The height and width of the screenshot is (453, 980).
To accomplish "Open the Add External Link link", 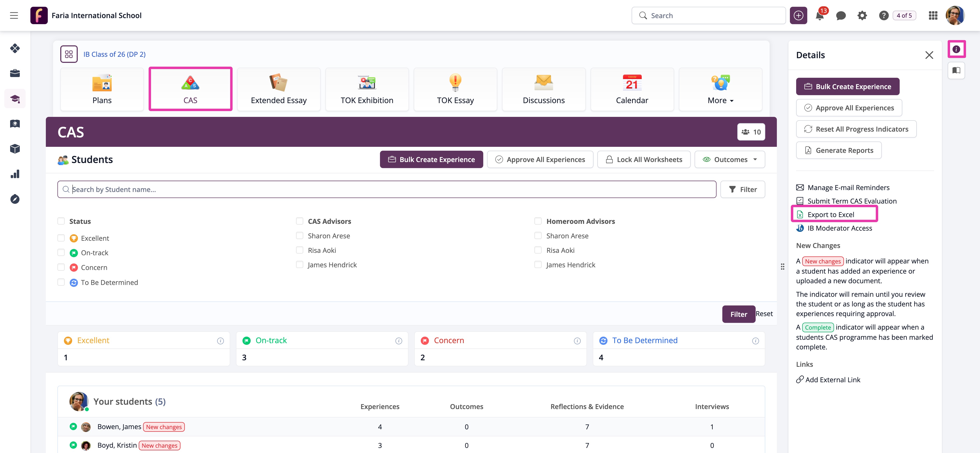I will (x=832, y=380).
